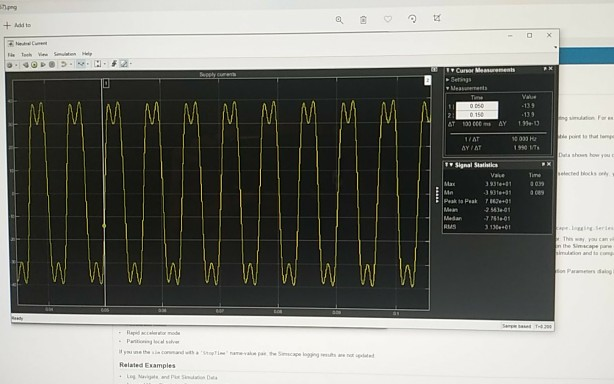Stop the simulation using the stop icon
The image size is (614, 384).
point(52,65)
